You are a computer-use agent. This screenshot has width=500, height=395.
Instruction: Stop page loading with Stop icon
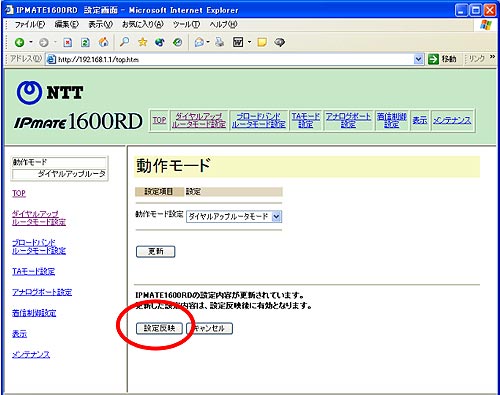point(68,42)
